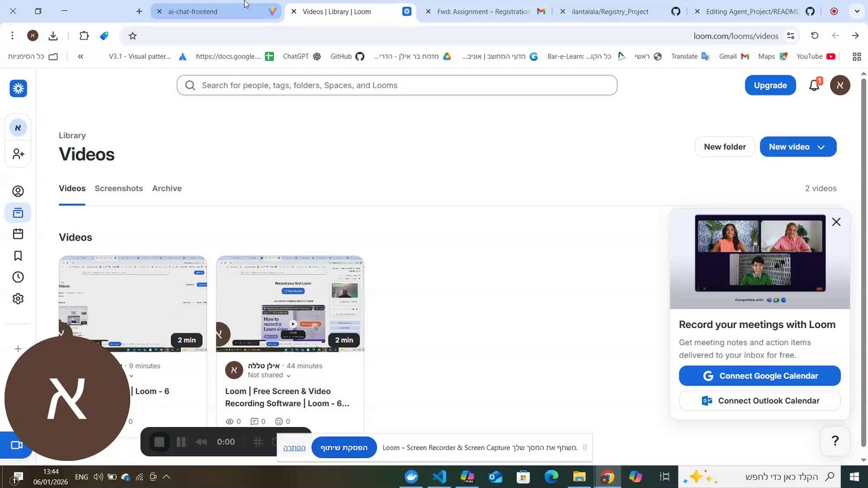The height and width of the screenshot is (488, 868).
Task: Switch to the Videos tab
Action: (x=72, y=188)
